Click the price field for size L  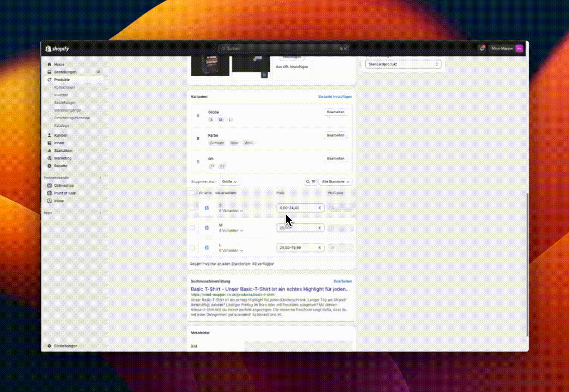[300, 248]
